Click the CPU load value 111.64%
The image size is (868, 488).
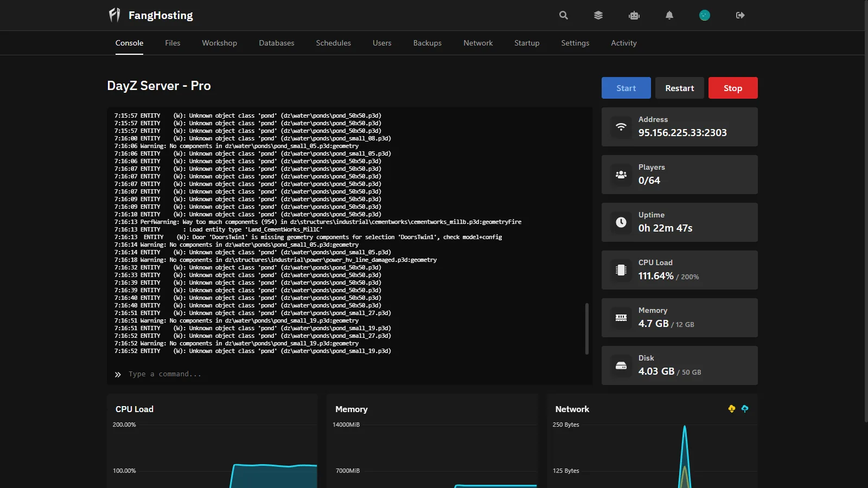(x=656, y=276)
